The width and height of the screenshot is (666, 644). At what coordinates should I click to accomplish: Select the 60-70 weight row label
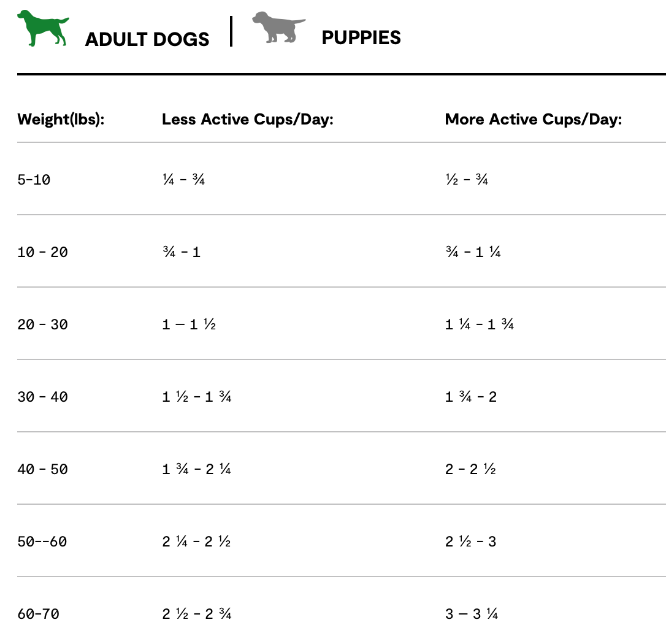point(38,613)
